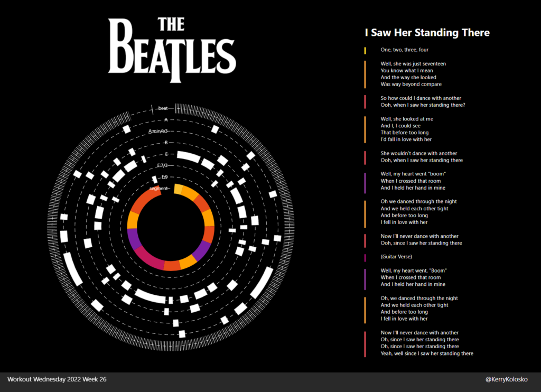Select the "Well, she was just seventeen" lyric
The image size is (541, 392).
(x=413, y=64)
